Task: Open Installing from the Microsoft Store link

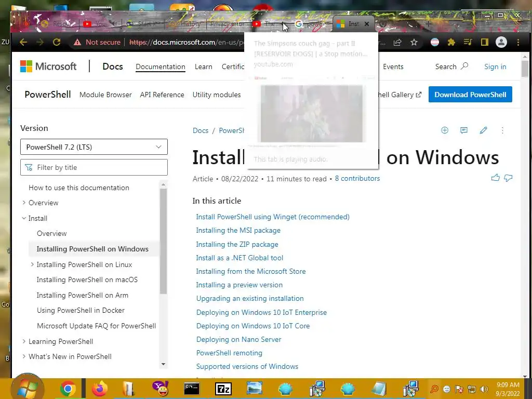Action: pyautogui.click(x=251, y=271)
